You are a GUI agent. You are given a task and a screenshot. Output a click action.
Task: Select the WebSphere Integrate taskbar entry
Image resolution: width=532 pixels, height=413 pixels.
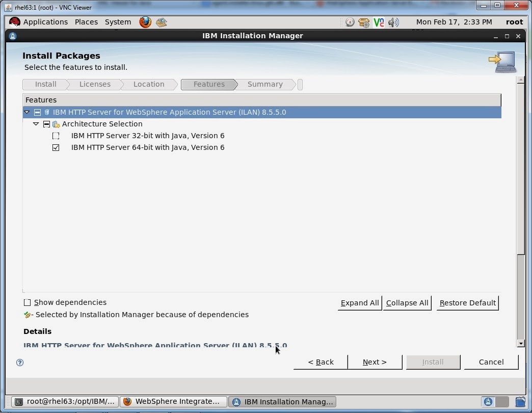(x=173, y=402)
